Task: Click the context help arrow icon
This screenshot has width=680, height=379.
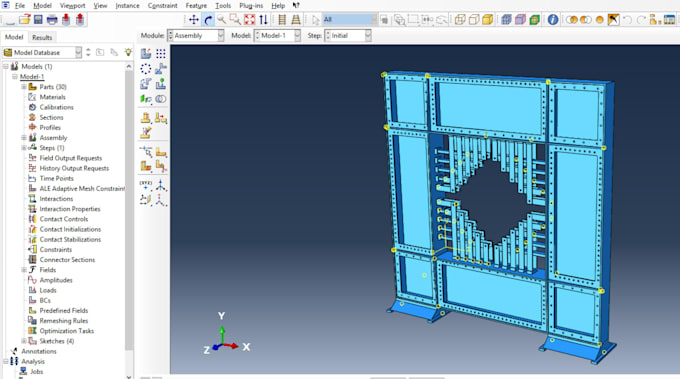Action: coord(296,6)
